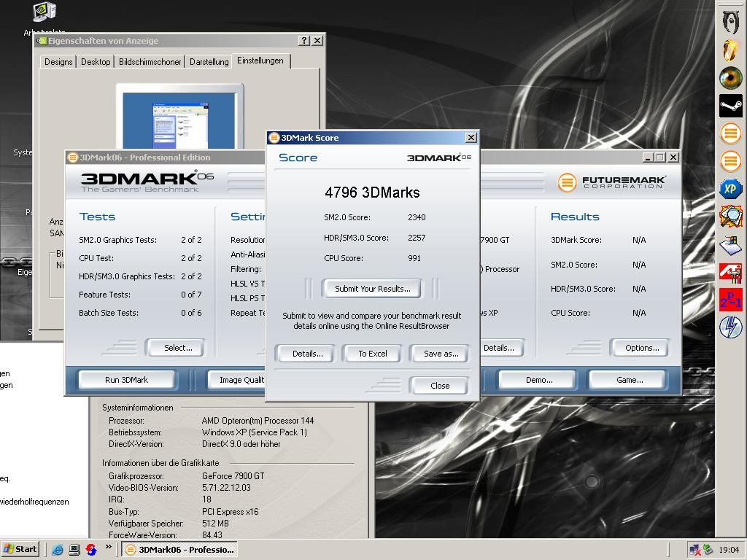Open the magnifier tool shortcut

tap(730, 217)
